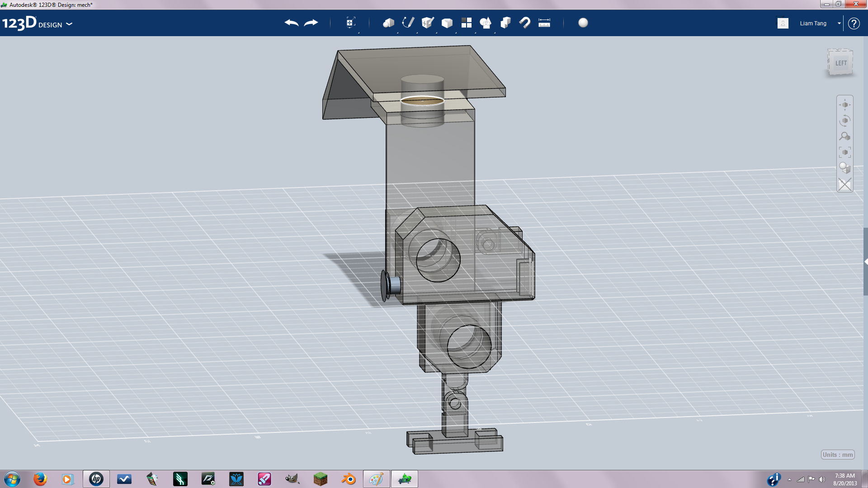Open the visual style materials option
Viewport: 868px width, 488px height.
[x=844, y=168]
